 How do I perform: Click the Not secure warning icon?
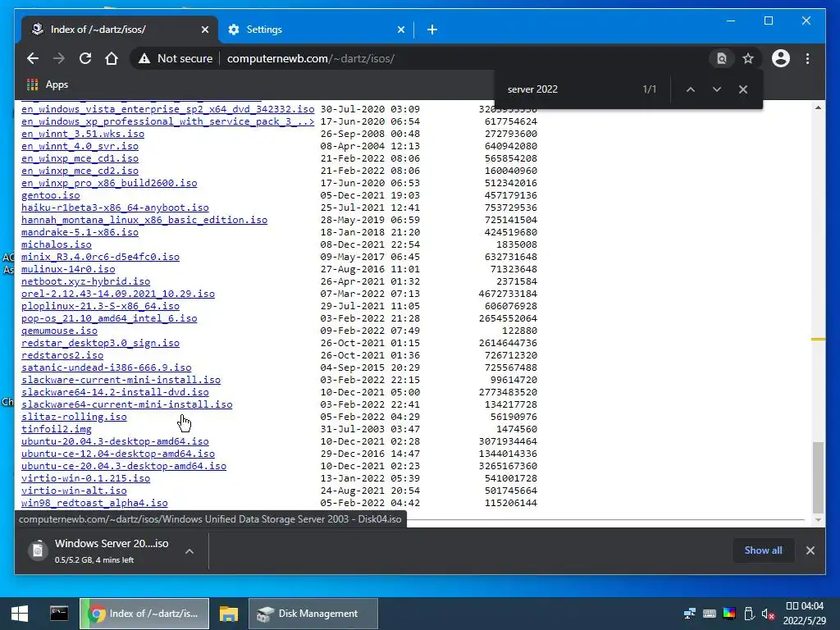[x=144, y=58]
